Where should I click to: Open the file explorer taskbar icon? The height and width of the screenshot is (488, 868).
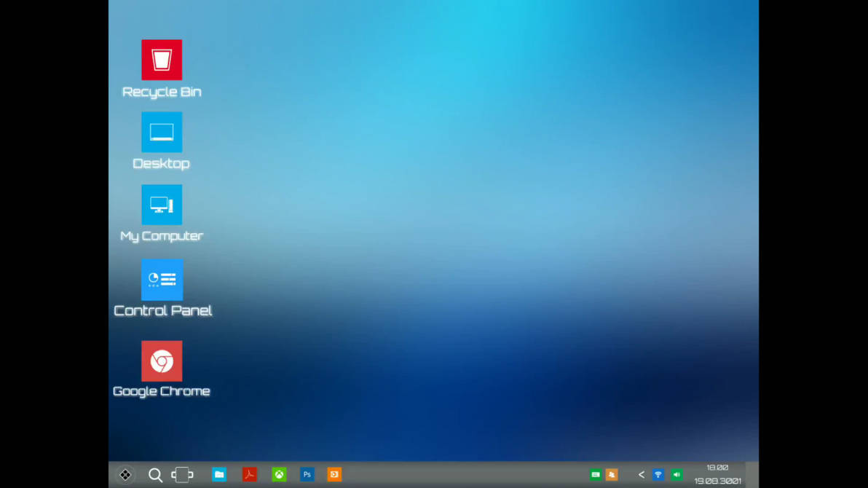(x=219, y=474)
